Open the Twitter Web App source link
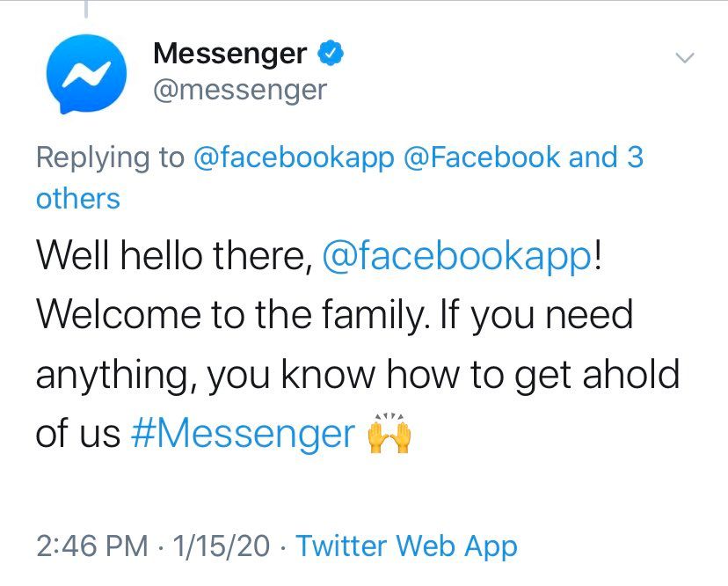Screen dimensions: 728x586 point(406,546)
